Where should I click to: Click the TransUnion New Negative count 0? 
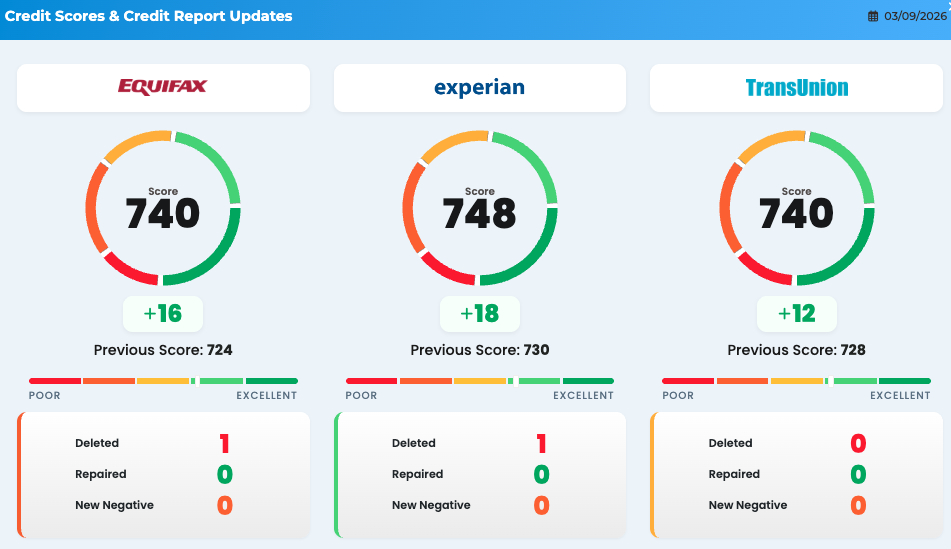pyautogui.click(x=858, y=505)
